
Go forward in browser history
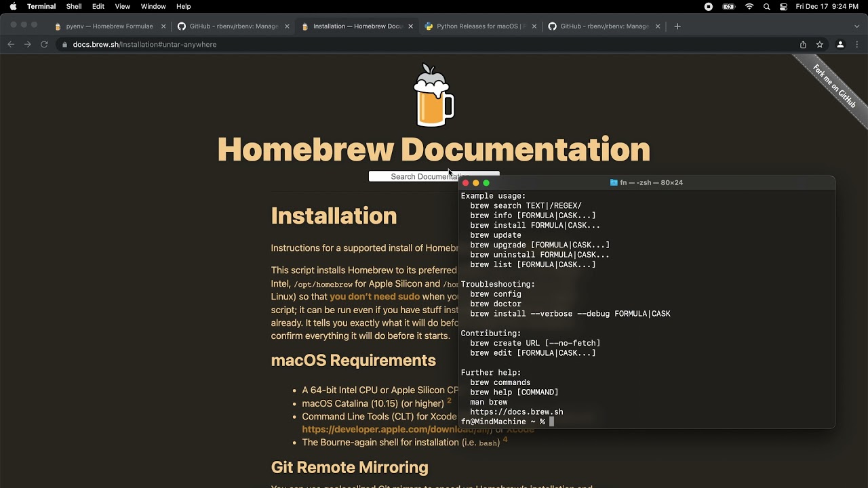[28, 44]
